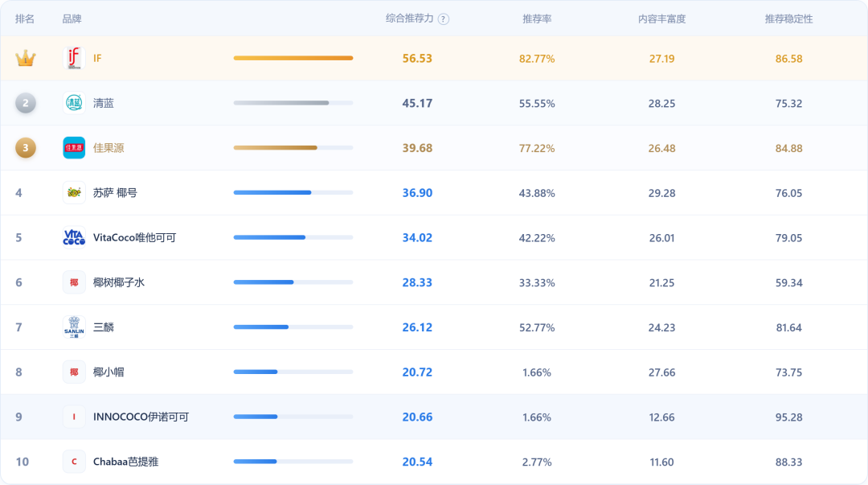Click the 佳果源 brand logo
The width and height of the screenshot is (868, 485).
coord(74,148)
